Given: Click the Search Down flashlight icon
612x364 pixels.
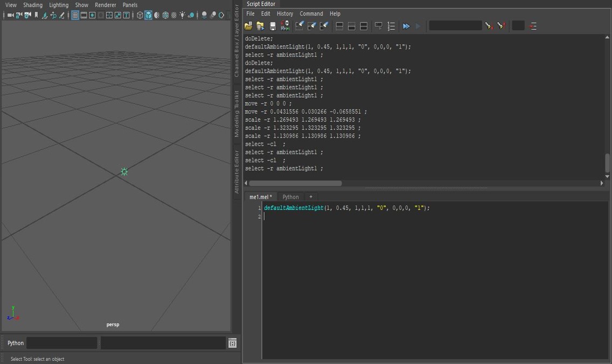Looking at the screenshot, I should point(489,26).
